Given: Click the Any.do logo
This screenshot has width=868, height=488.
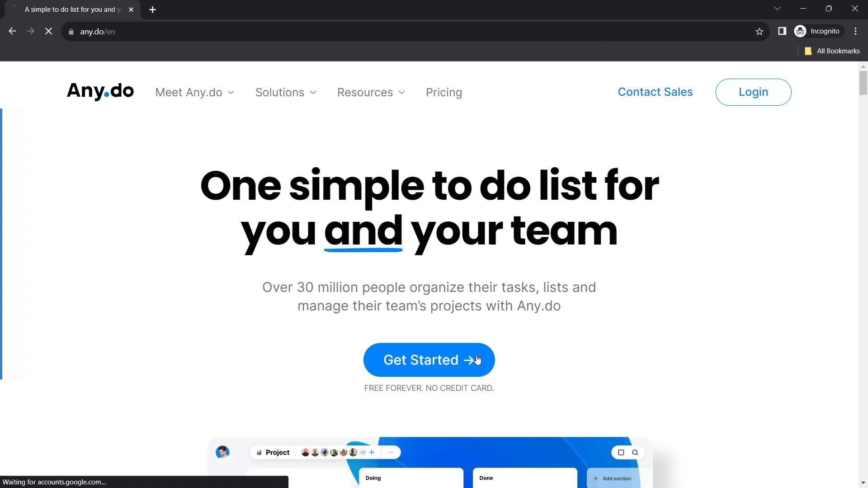Looking at the screenshot, I should (100, 92).
